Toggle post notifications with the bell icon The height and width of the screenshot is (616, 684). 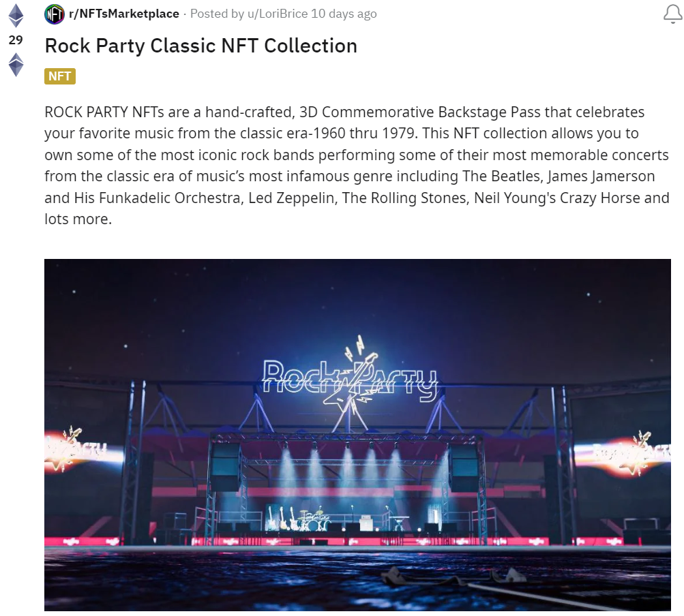coord(672,14)
